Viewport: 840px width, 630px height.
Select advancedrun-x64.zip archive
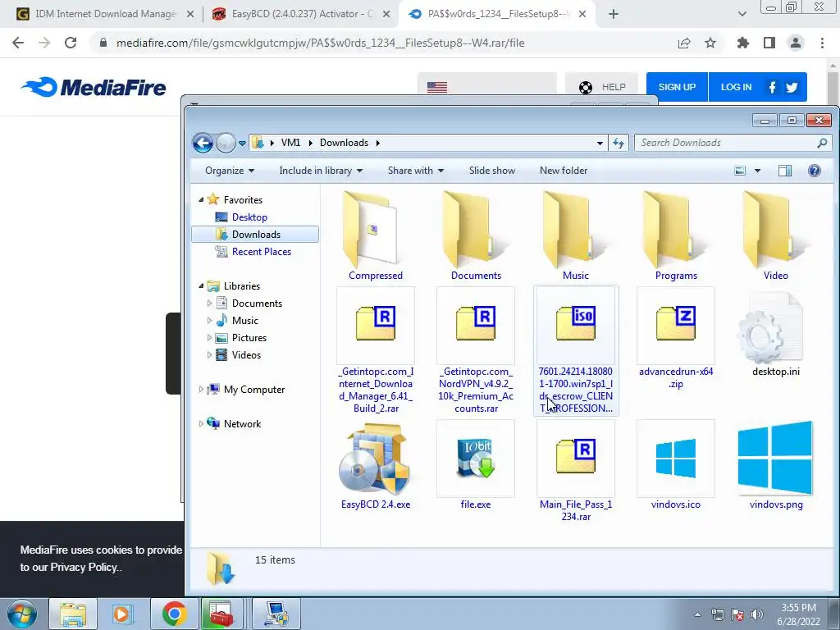coord(676,339)
